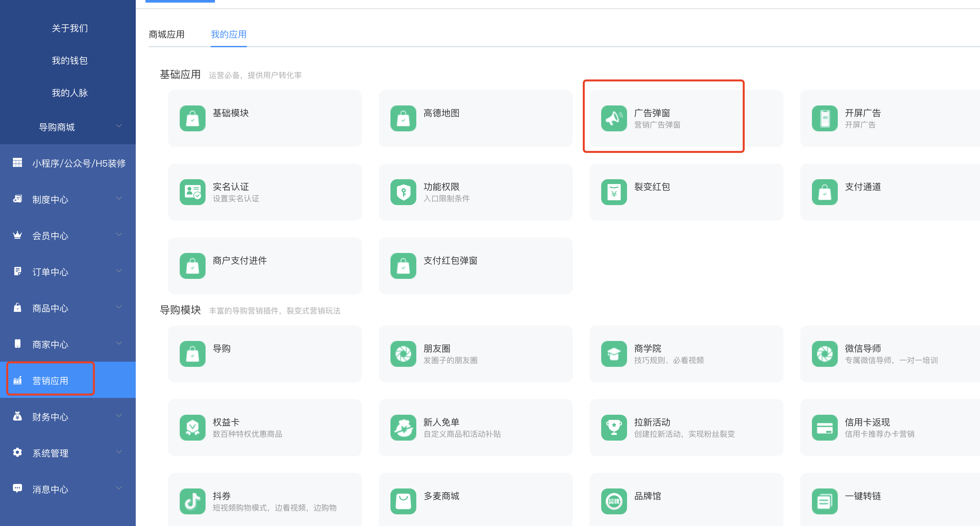The width and height of the screenshot is (980, 526).
Task: Select the 我的应用 tab
Action: (229, 34)
